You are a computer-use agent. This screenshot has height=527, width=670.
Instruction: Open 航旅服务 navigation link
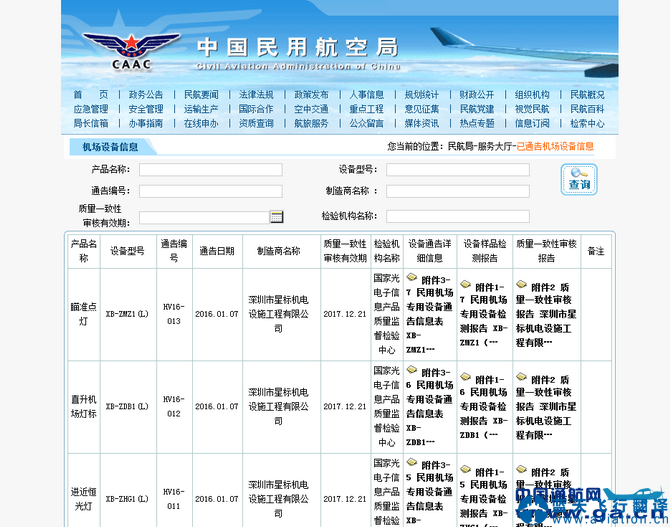[x=311, y=124]
